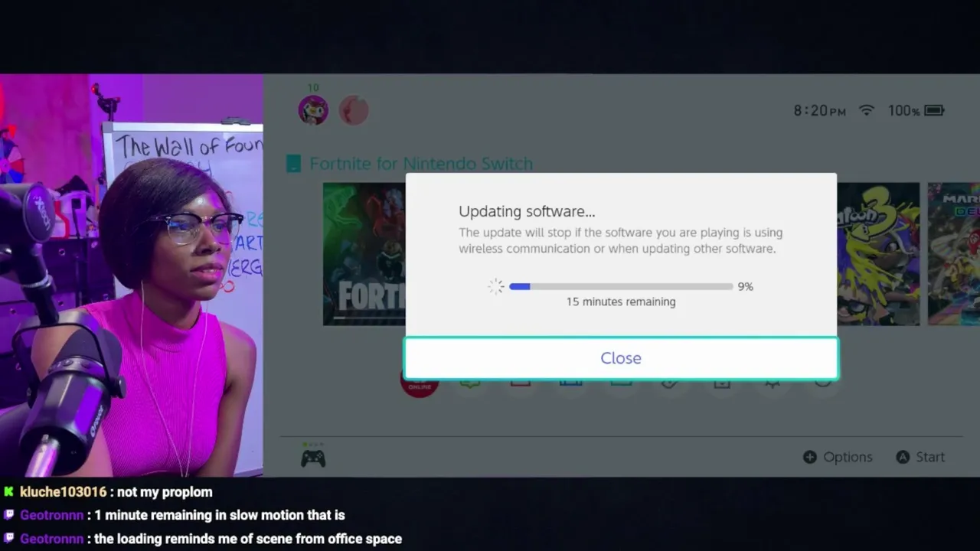Viewport: 980px width, 551px height.
Task: Click the 8:20 PM clock
Action: tap(819, 110)
